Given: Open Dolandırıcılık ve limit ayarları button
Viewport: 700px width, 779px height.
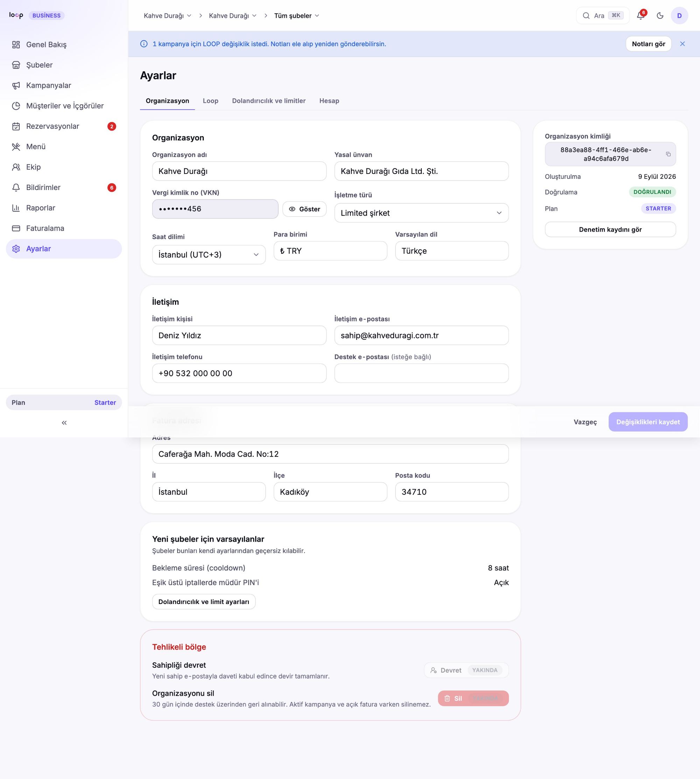Looking at the screenshot, I should (x=204, y=602).
